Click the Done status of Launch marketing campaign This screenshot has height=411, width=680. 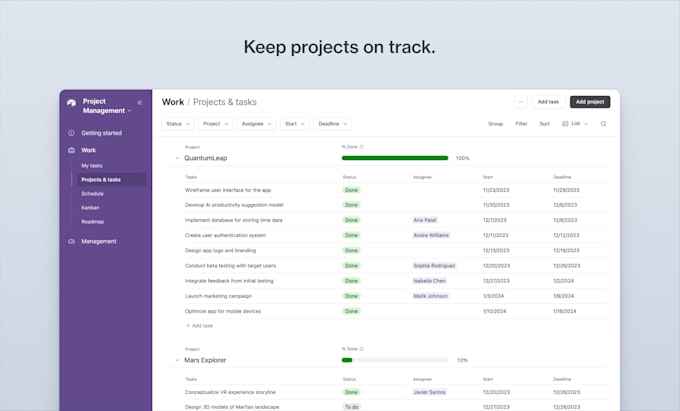coord(351,296)
